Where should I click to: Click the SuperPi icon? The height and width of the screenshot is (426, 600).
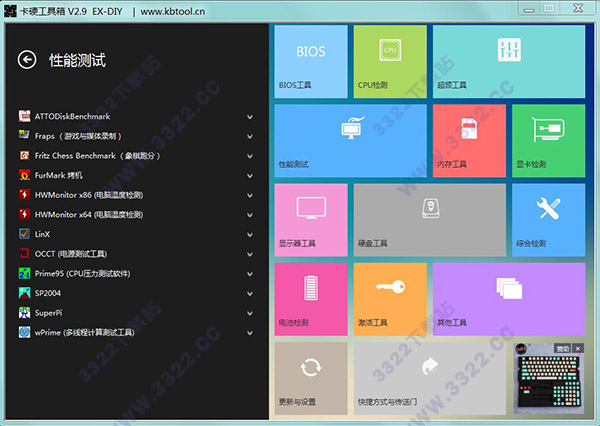24,312
